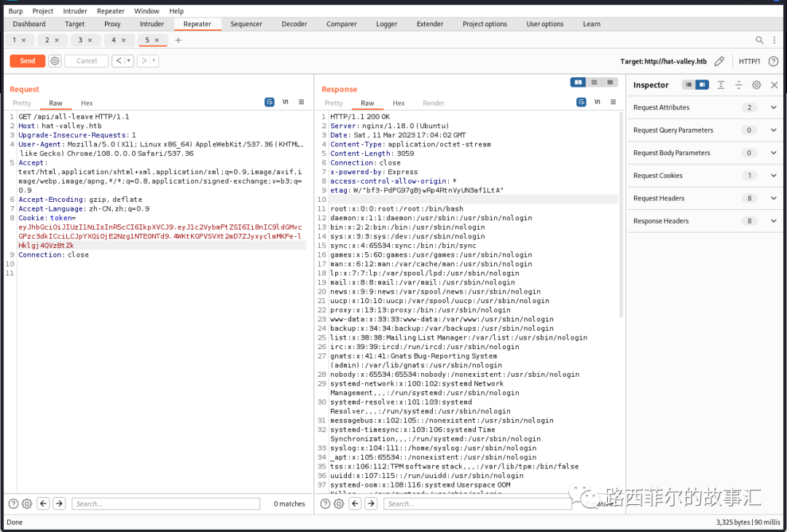787x532 pixels.
Task: Go to previous request search match
Action: [x=43, y=504]
